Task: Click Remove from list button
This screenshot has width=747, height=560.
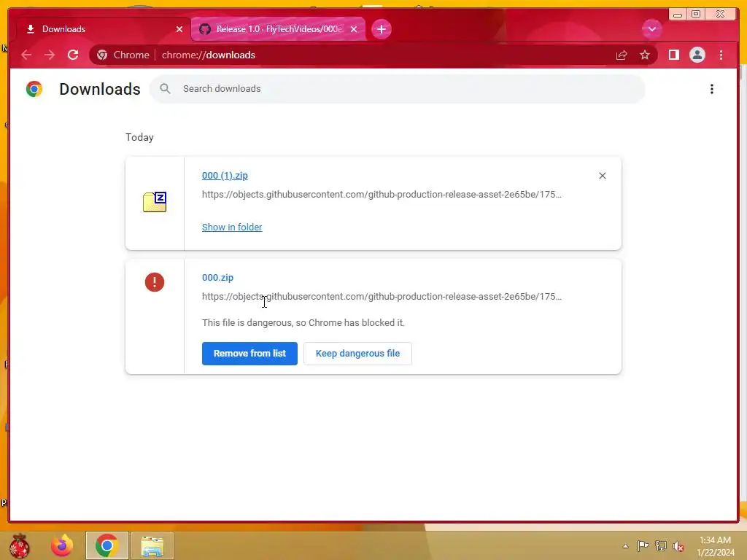Action: pos(249,354)
